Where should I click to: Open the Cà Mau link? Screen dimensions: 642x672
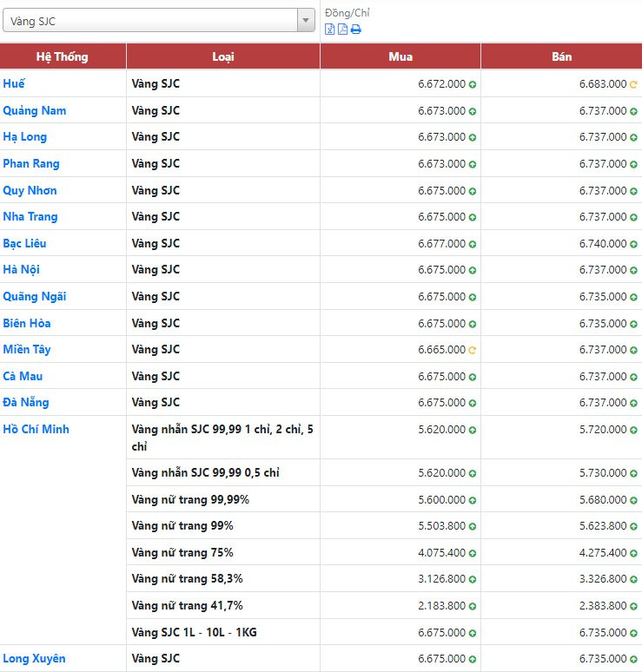point(23,376)
